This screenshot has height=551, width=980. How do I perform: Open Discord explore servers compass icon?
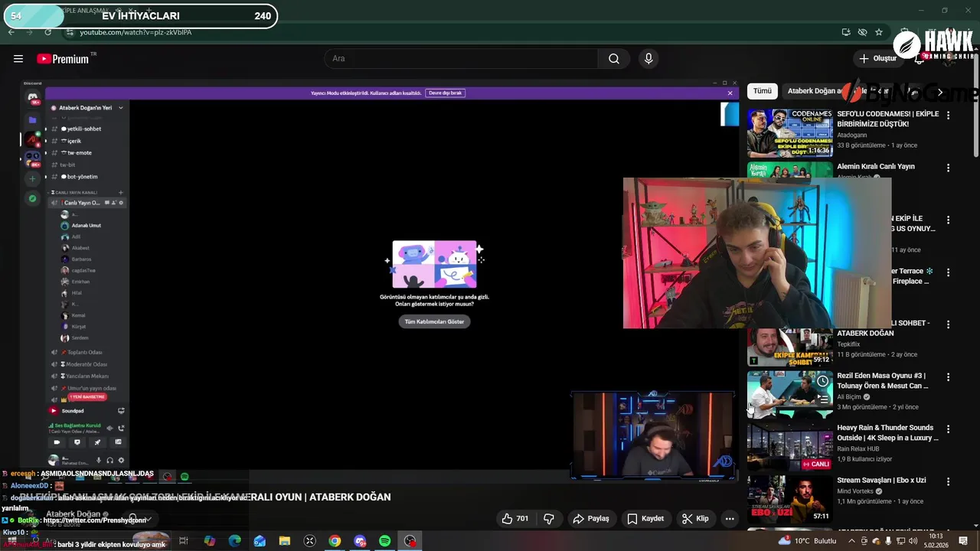tap(32, 198)
